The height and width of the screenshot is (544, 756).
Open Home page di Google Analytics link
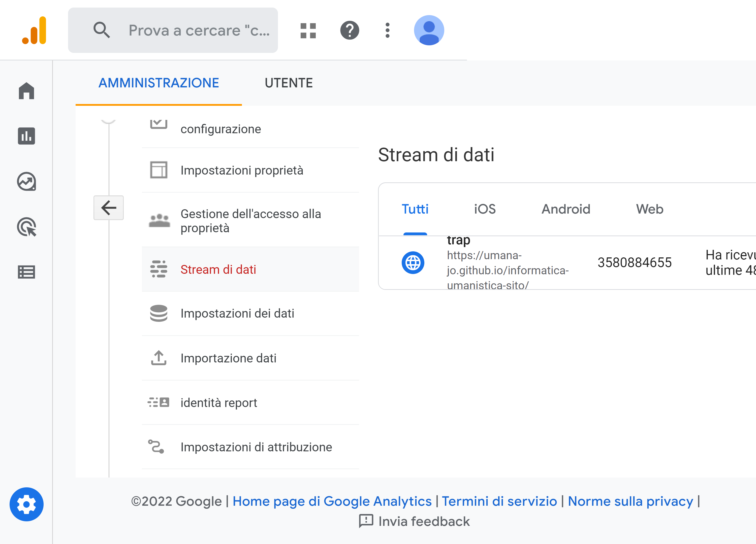(332, 501)
